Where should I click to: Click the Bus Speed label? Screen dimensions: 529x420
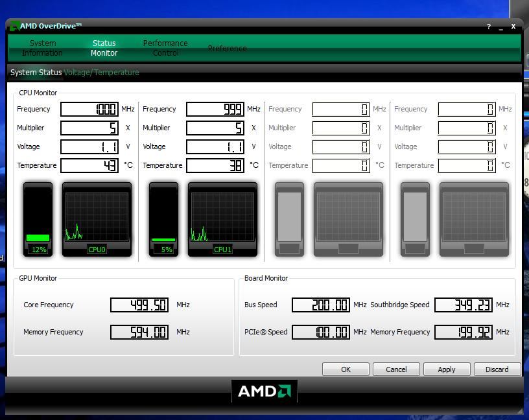(x=261, y=305)
